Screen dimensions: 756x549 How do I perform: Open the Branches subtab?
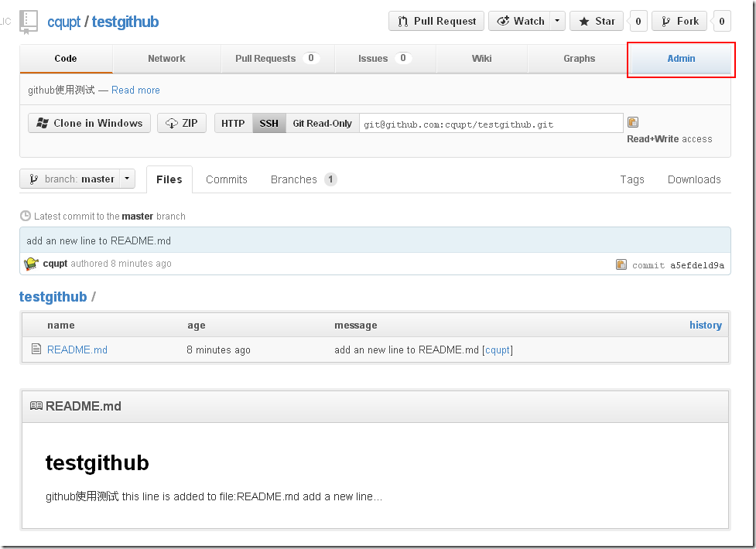[x=304, y=179]
